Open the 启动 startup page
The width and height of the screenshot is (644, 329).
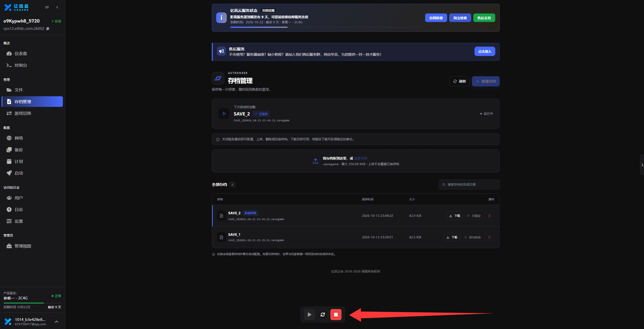click(32, 173)
